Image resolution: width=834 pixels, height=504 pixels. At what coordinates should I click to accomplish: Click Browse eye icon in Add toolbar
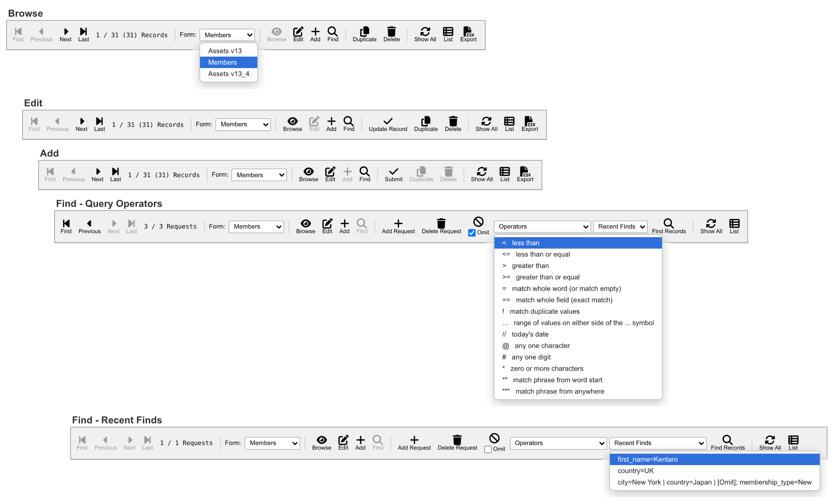click(x=308, y=175)
